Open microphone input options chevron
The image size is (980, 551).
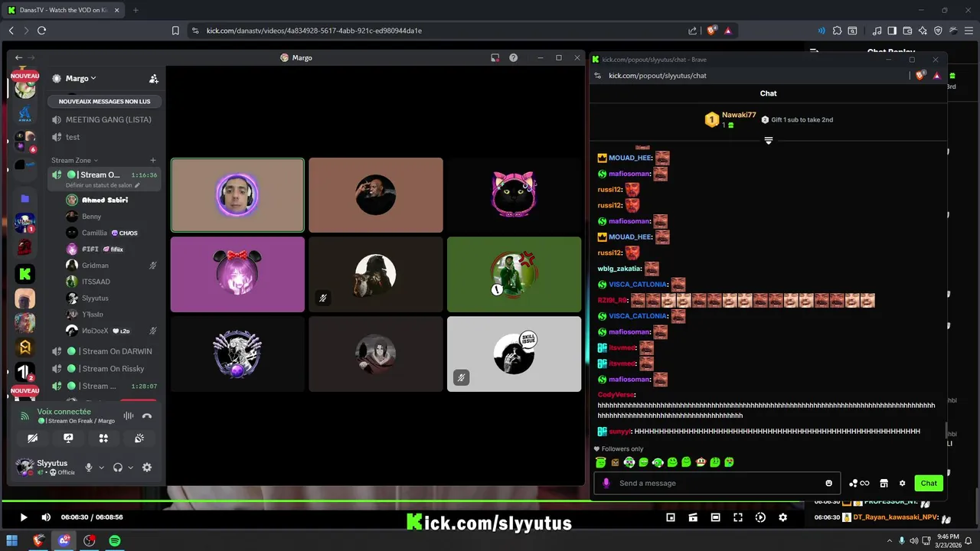click(x=101, y=468)
